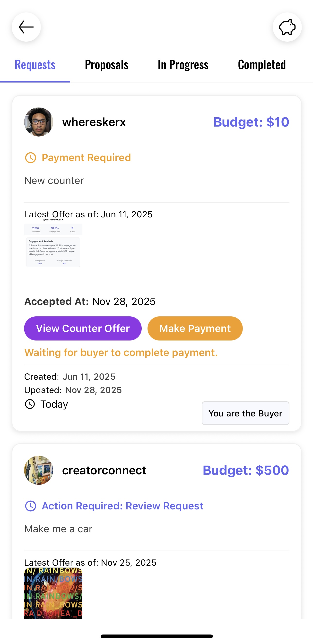
Task: Click the clock icon beside Today
Action: coord(30,404)
